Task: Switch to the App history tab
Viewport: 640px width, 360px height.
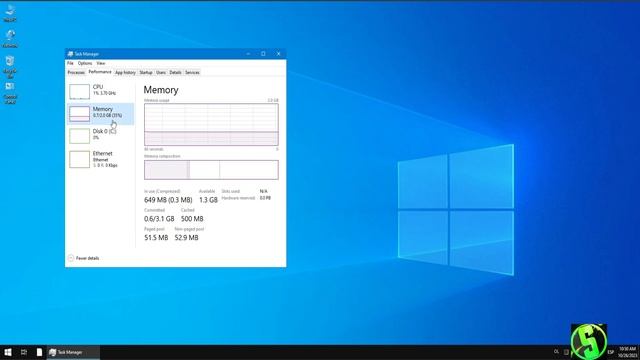Action: coord(125,72)
